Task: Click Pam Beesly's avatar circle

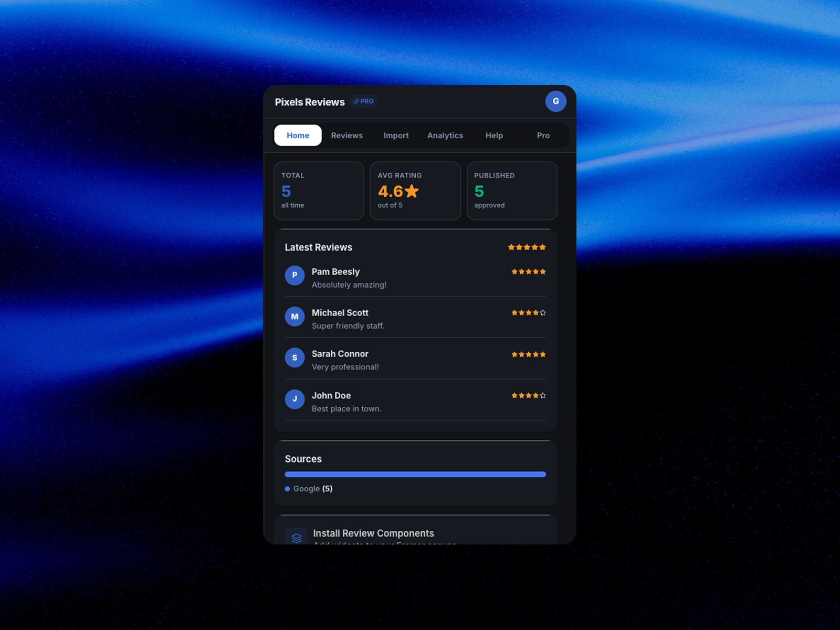Action: pyautogui.click(x=295, y=275)
